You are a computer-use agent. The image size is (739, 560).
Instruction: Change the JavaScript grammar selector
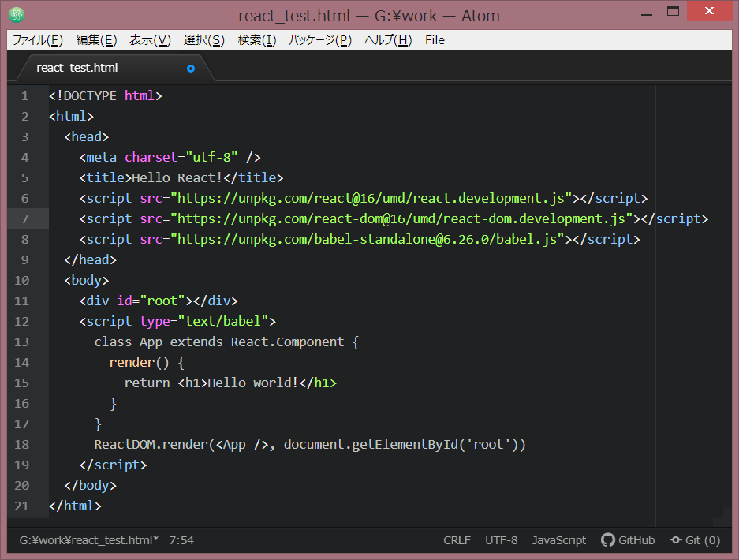[559, 540]
